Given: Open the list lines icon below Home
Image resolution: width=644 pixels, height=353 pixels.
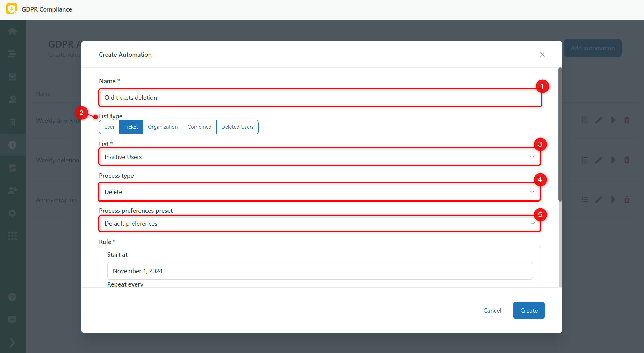Looking at the screenshot, I should (12, 54).
